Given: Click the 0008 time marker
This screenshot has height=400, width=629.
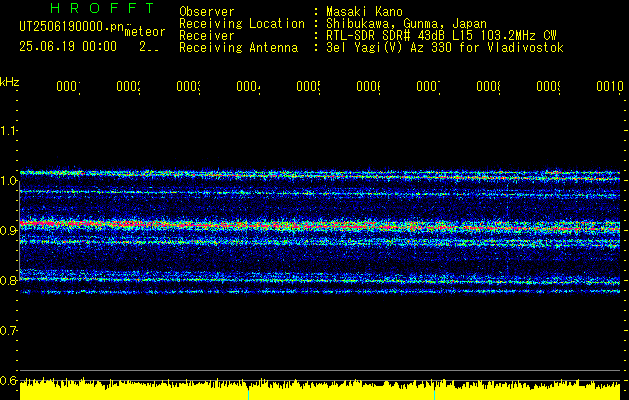Looking at the screenshot, I should click(x=488, y=86).
